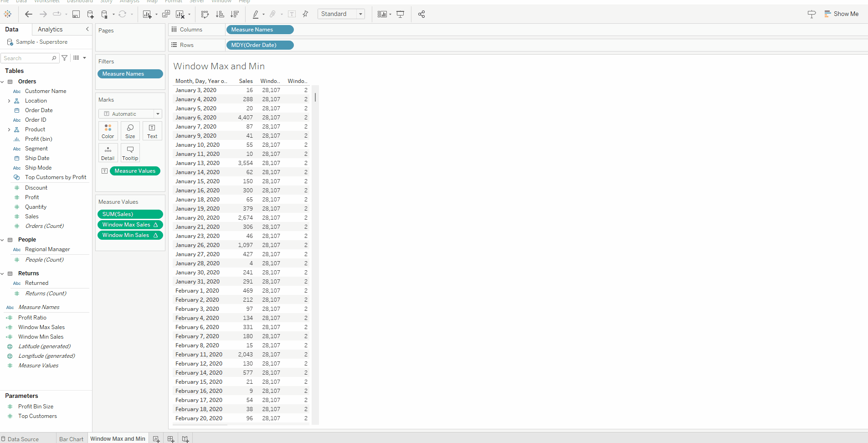Click the Share workbook icon
This screenshot has height=443, width=868.
click(x=421, y=14)
